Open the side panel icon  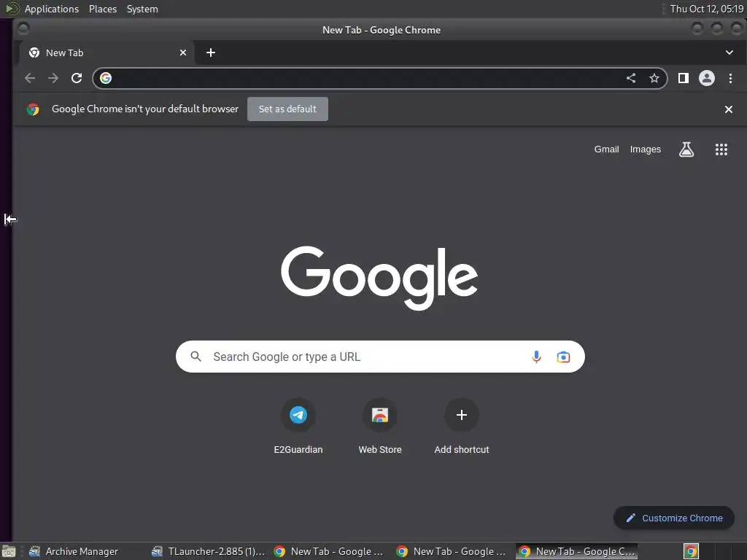click(683, 78)
